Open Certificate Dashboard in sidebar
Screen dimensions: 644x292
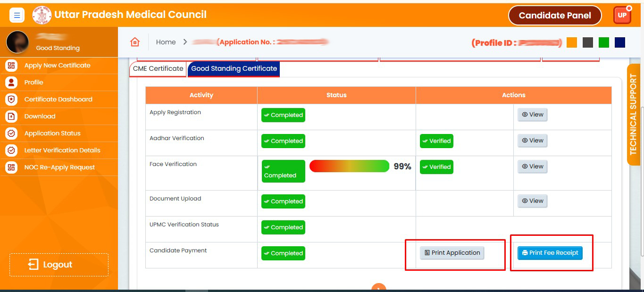coord(58,100)
